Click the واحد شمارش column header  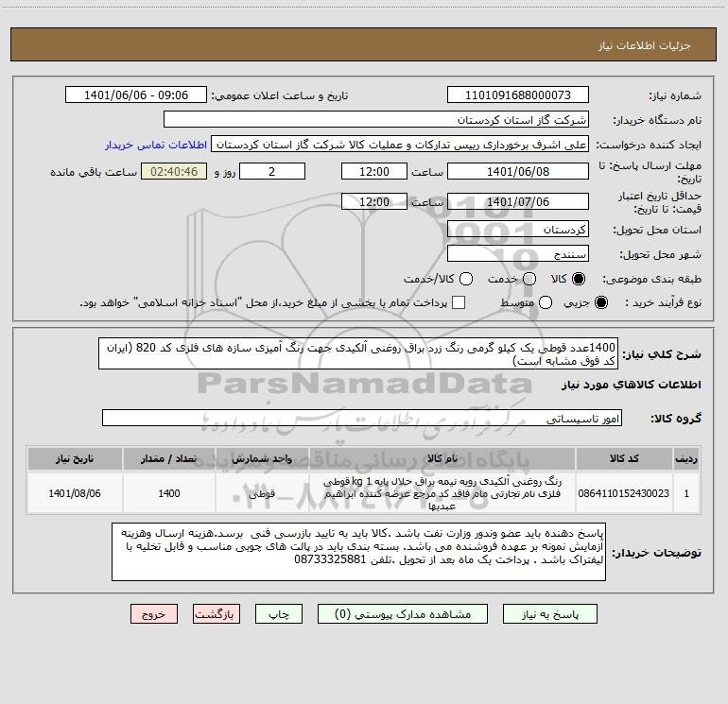pos(262,458)
